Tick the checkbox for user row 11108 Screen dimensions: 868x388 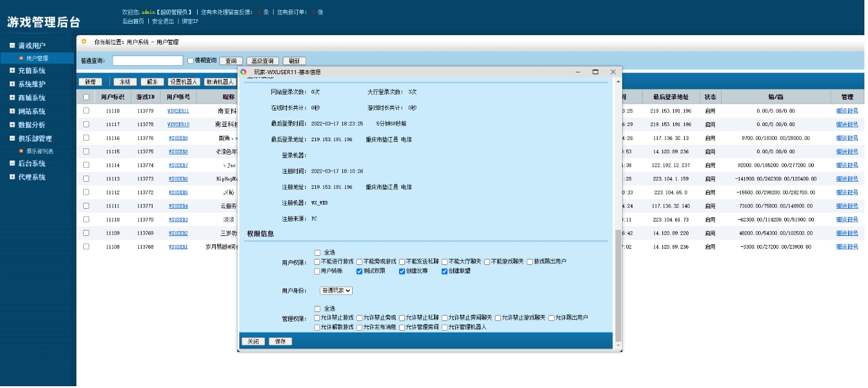click(x=86, y=246)
